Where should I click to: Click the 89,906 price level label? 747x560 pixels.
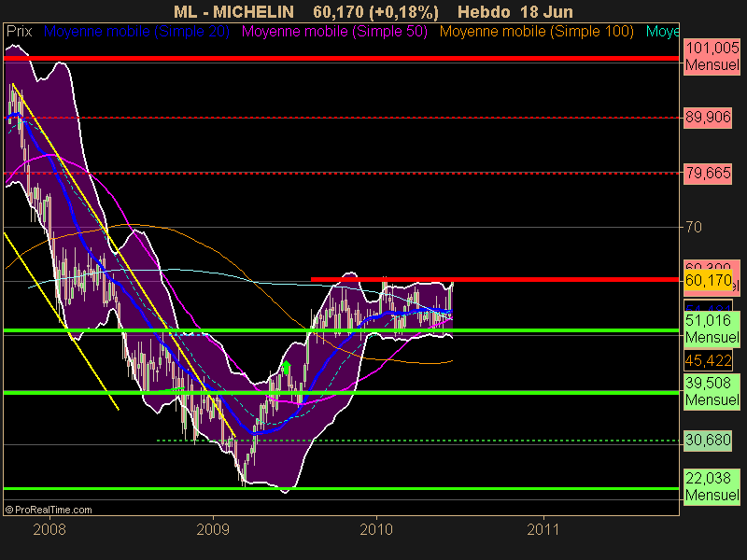(708, 118)
